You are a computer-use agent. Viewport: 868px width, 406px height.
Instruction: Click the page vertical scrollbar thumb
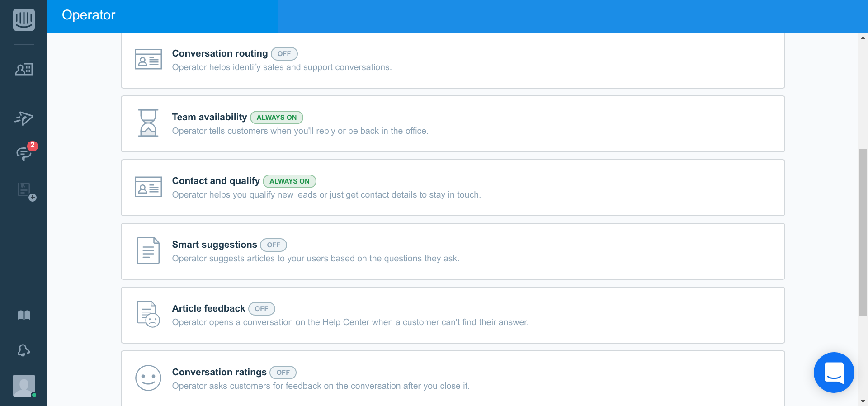point(863,233)
